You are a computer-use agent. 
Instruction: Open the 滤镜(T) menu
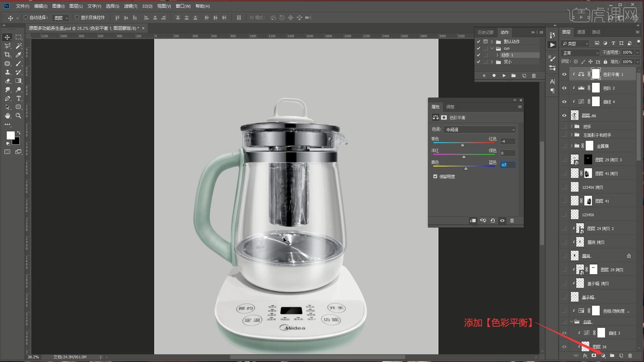[x=130, y=6]
